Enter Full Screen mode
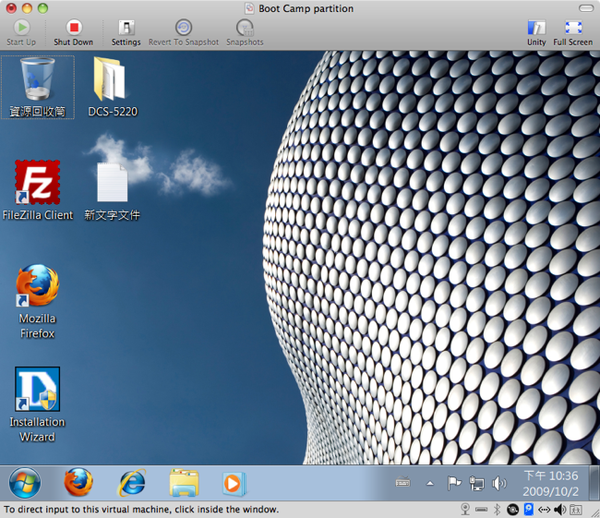 [x=573, y=30]
